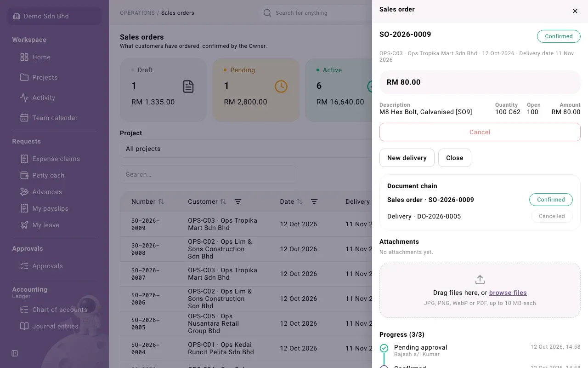Viewport: 588px width, 368px height.
Task: Sort by the Date column
Action: tap(300, 201)
